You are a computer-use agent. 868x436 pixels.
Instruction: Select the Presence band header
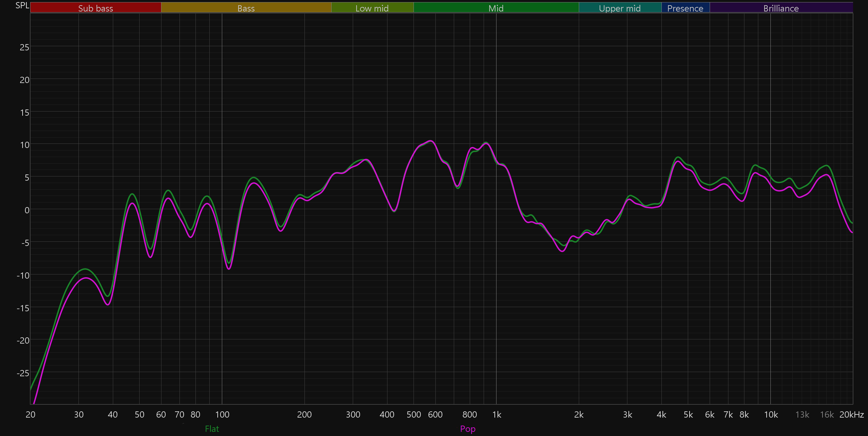(x=685, y=8)
